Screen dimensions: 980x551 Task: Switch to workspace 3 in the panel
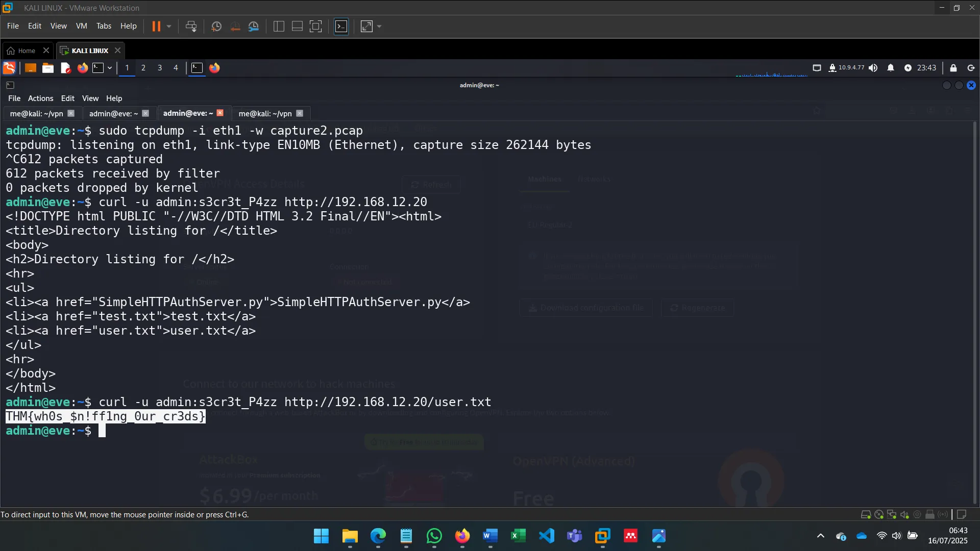coord(159,68)
